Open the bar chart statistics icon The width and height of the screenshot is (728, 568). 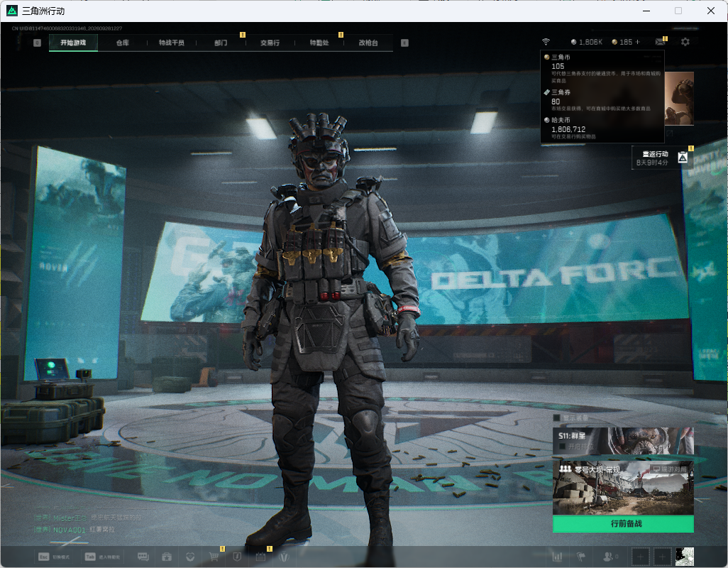click(557, 557)
